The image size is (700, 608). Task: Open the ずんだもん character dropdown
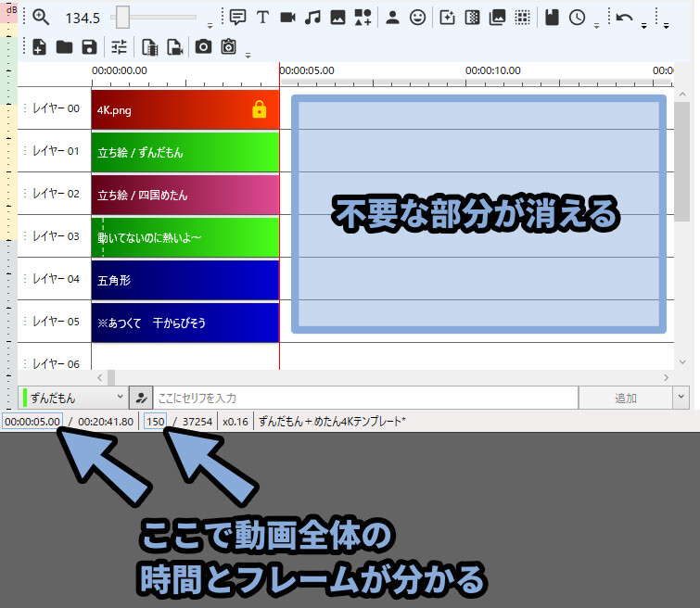73,398
